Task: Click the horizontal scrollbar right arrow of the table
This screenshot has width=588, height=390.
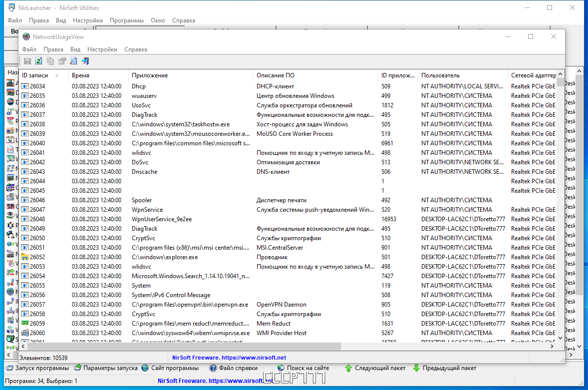Action: click(552, 347)
